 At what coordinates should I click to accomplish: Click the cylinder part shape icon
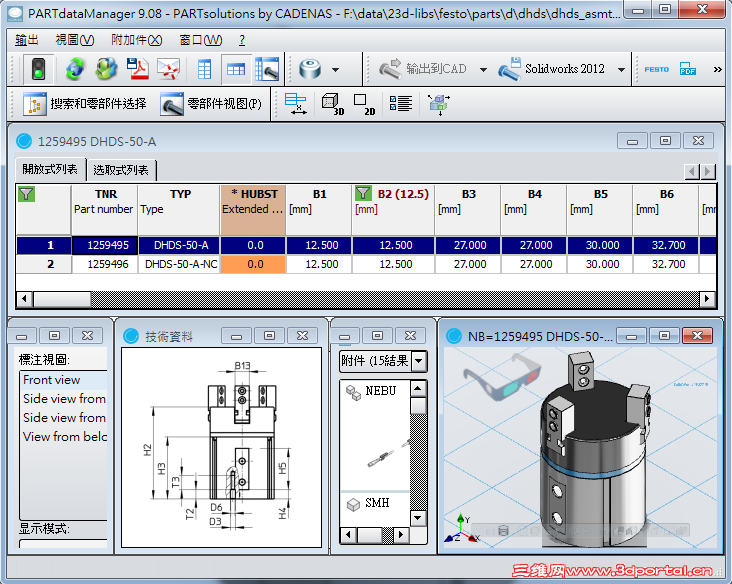point(310,70)
